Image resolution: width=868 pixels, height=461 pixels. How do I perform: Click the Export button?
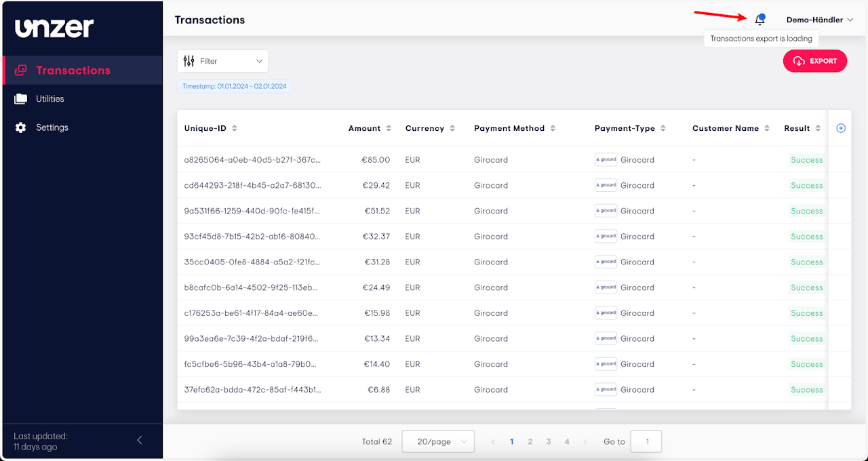click(814, 61)
